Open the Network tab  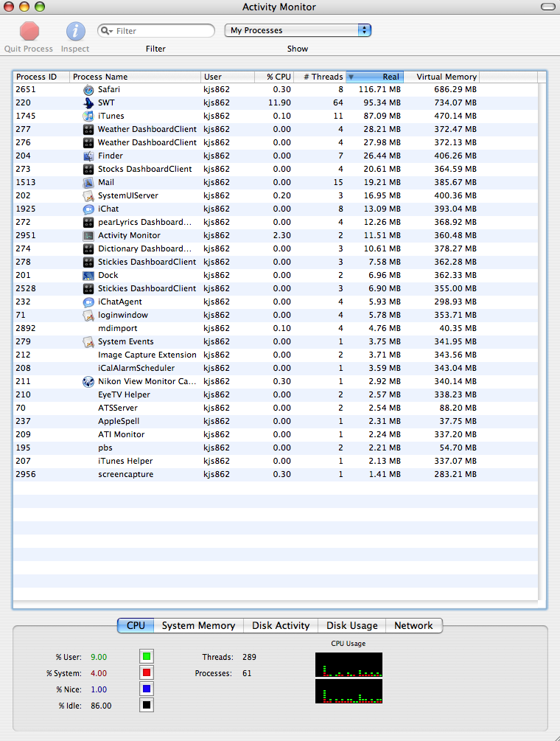(x=413, y=625)
